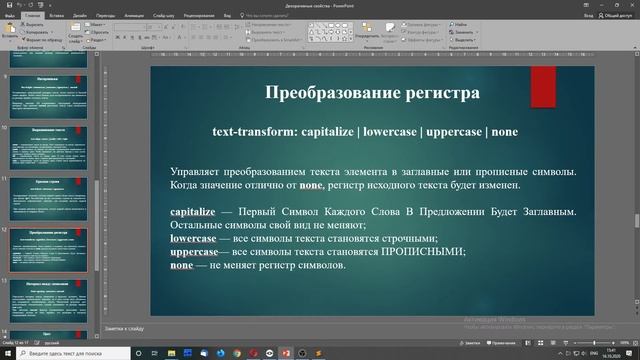Image resolution: width=640 pixels, height=360 pixels.
Task: Toggle italic (К) formatting
Action: (x=125, y=37)
